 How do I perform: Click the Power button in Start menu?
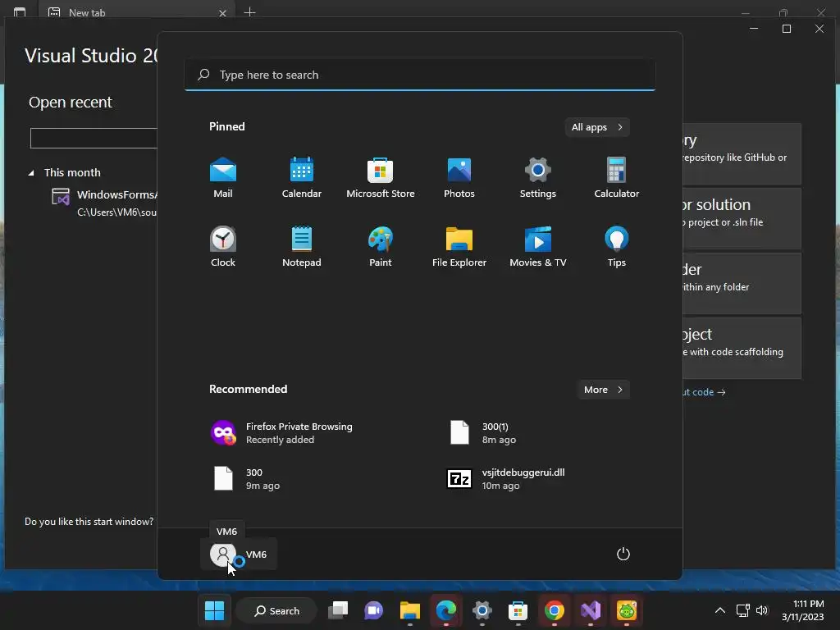click(x=623, y=554)
